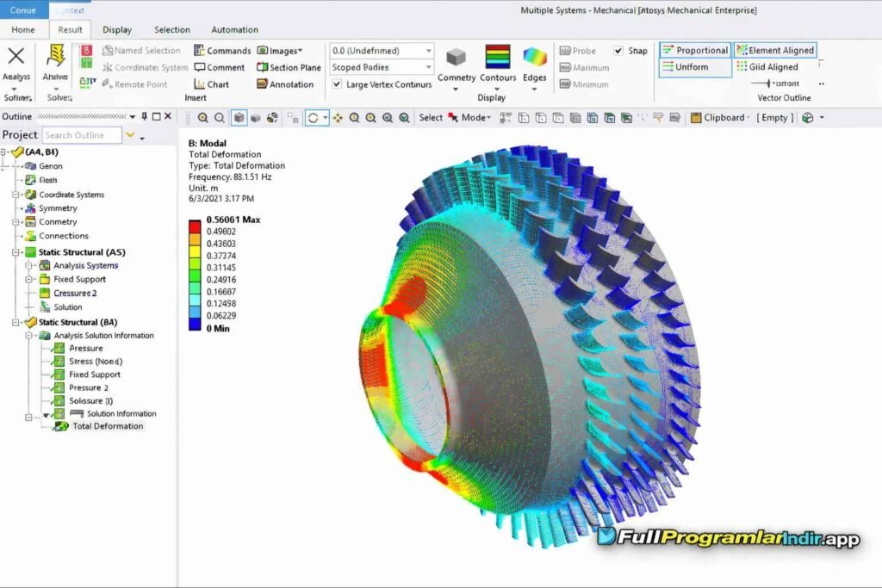
Task: Switch to the Display ribbon tab
Action: pos(117,28)
